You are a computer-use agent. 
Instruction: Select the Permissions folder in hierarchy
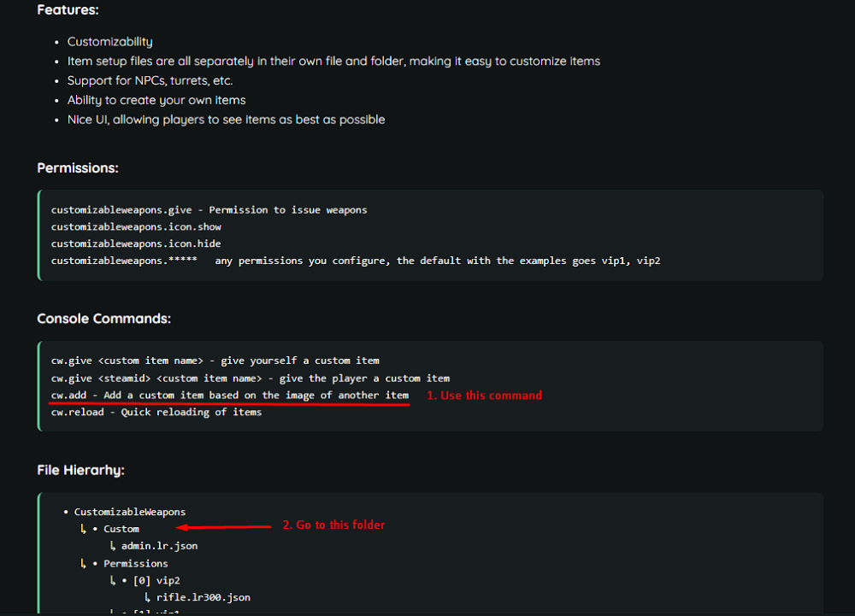tap(135, 563)
